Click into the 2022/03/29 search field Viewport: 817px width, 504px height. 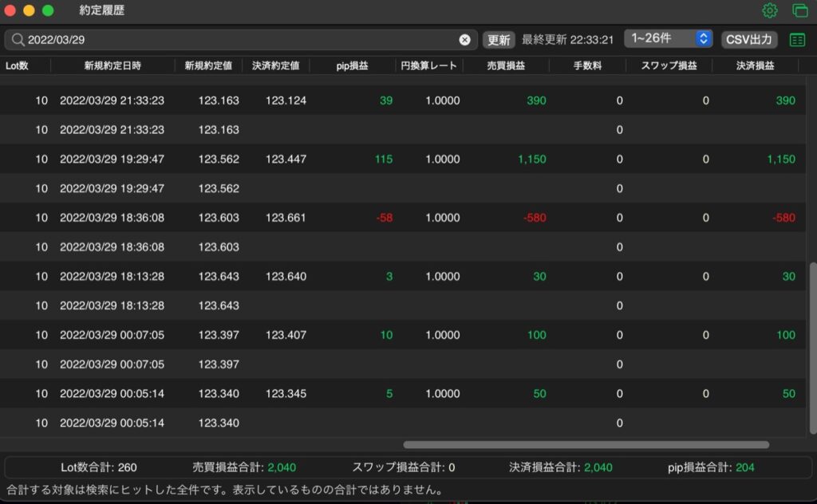point(241,40)
